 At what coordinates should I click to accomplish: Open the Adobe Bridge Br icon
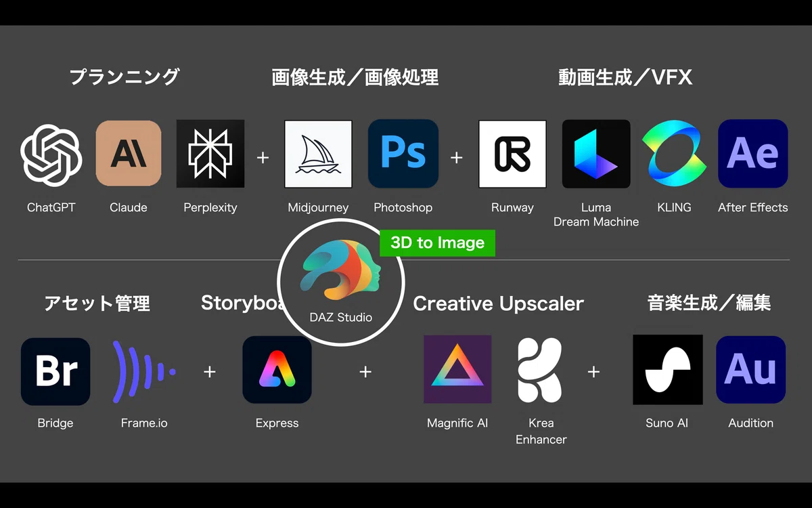(55, 372)
